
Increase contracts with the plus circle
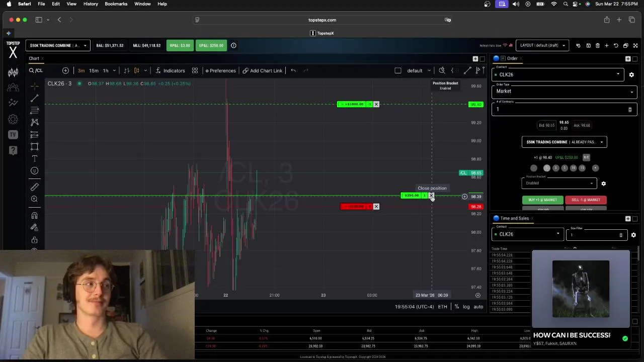(x=595, y=168)
